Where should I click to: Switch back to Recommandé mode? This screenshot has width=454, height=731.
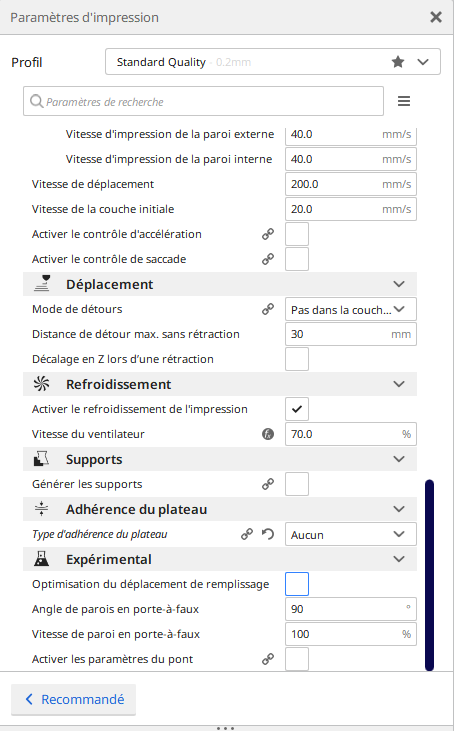[x=74, y=699]
